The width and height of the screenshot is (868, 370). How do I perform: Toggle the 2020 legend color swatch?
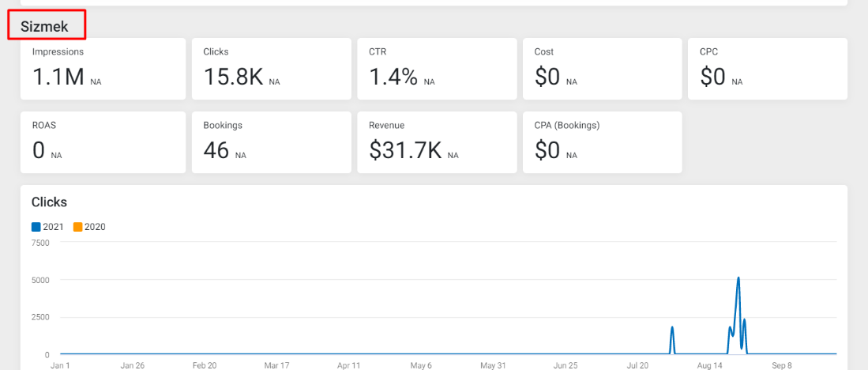tap(77, 227)
